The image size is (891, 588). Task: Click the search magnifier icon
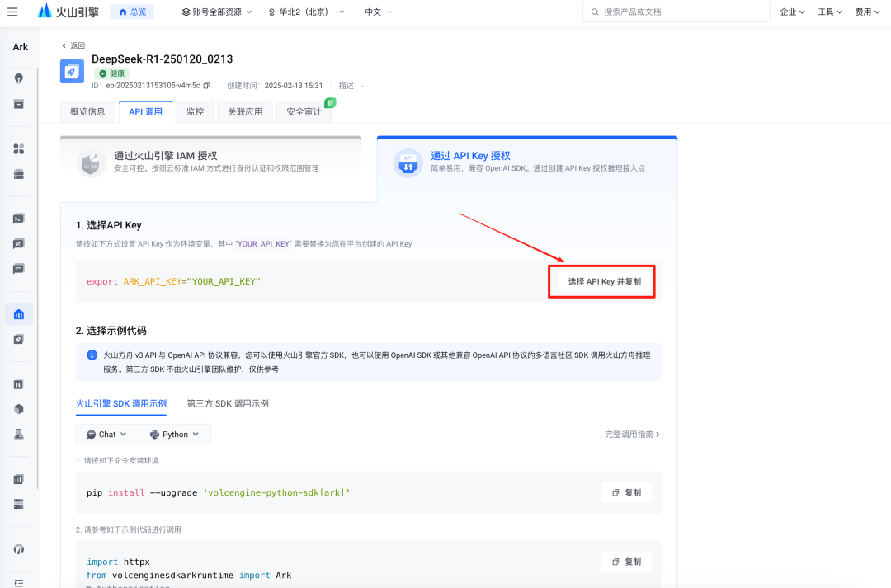pyautogui.click(x=594, y=12)
